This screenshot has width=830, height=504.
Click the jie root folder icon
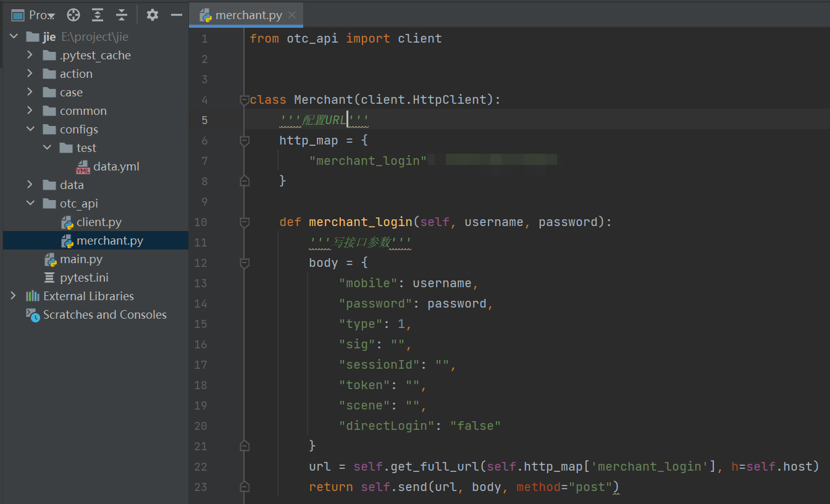33,37
